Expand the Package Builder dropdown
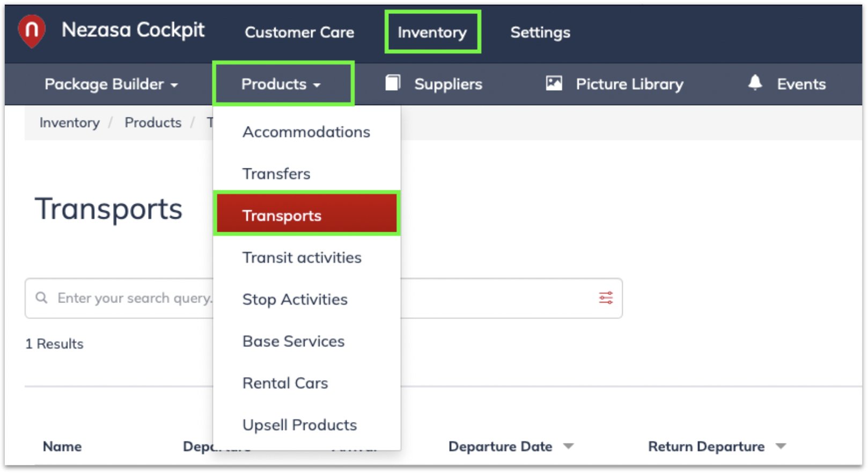 pyautogui.click(x=111, y=84)
